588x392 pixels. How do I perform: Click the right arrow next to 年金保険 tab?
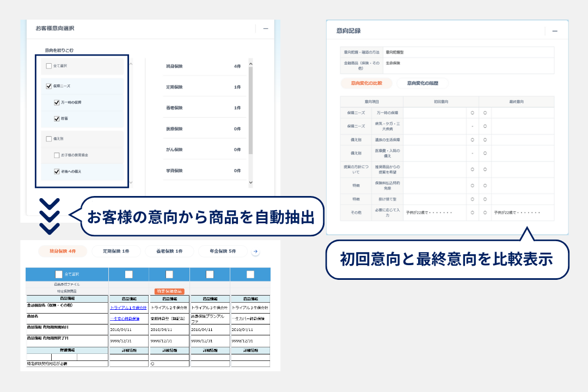pyautogui.click(x=255, y=252)
